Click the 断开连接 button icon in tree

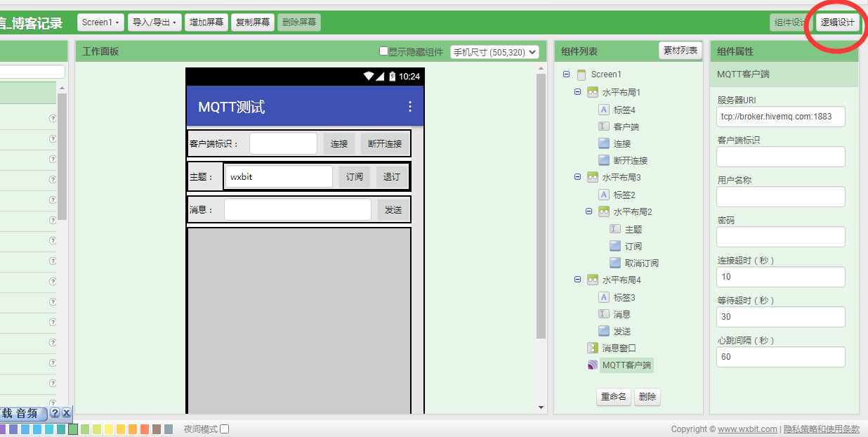604,160
